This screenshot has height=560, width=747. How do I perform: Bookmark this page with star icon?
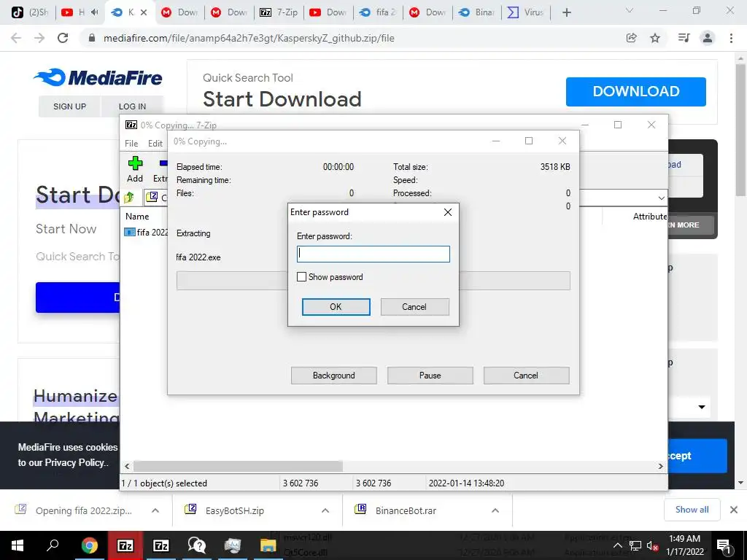(x=655, y=38)
